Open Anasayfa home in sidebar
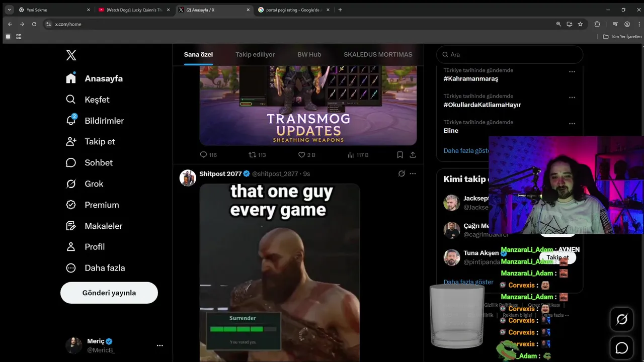644x362 pixels. point(95,78)
